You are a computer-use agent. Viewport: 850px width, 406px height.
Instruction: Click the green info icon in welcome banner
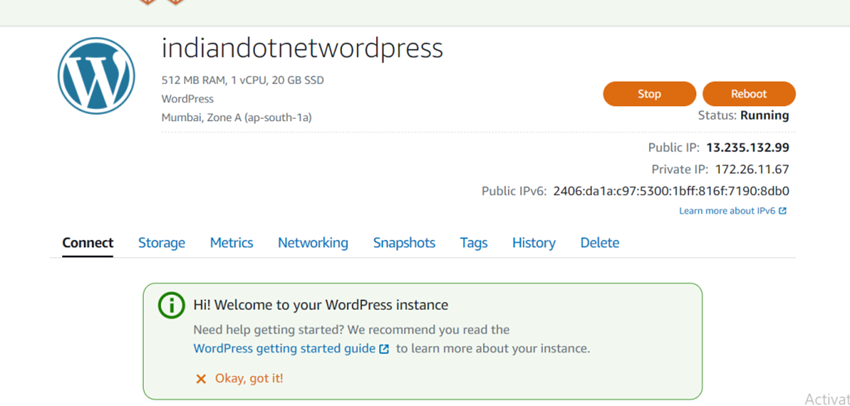coord(171,306)
